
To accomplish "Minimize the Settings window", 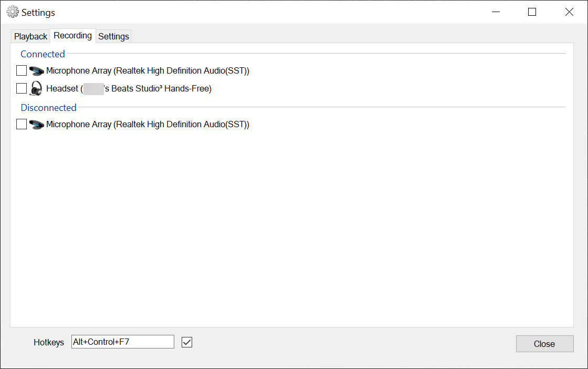I will coord(495,12).
